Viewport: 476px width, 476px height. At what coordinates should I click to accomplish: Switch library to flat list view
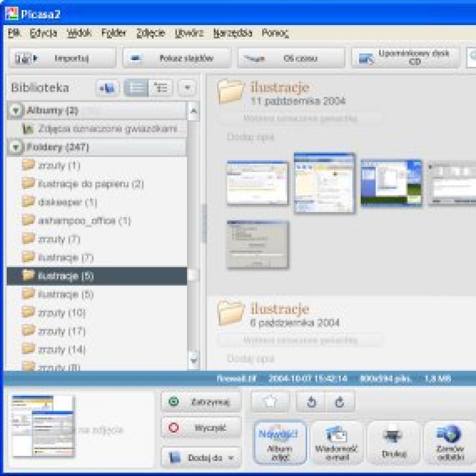136,88
